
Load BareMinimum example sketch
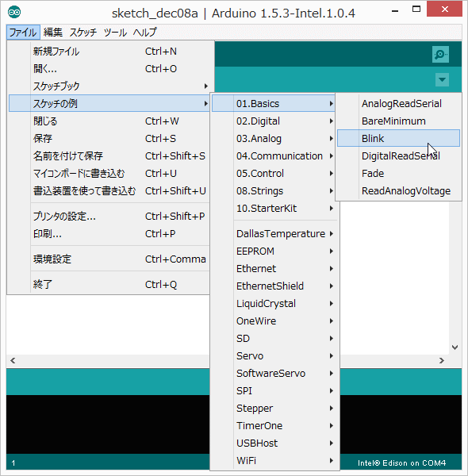coord(398,121)
